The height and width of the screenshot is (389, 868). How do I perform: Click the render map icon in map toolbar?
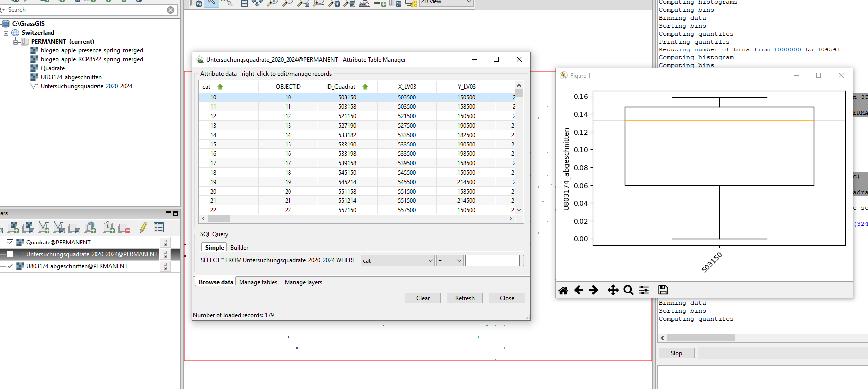coord(196,2)
